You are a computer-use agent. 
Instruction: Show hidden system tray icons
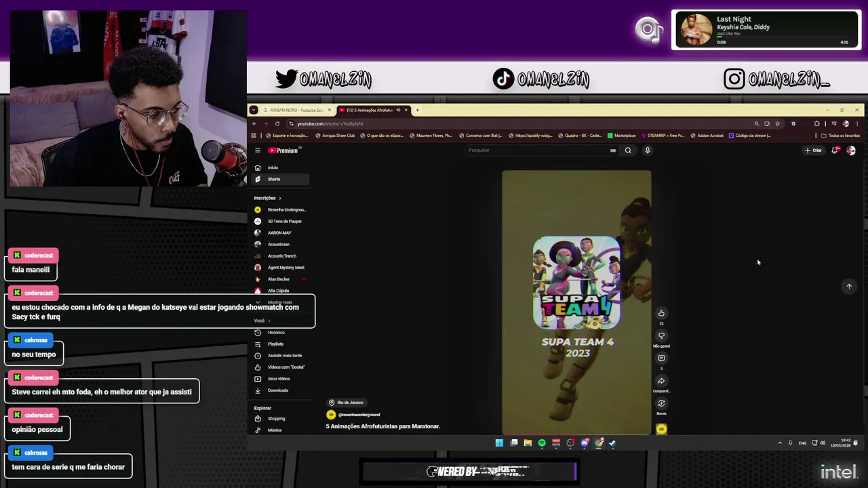click(x=780, y=443)
